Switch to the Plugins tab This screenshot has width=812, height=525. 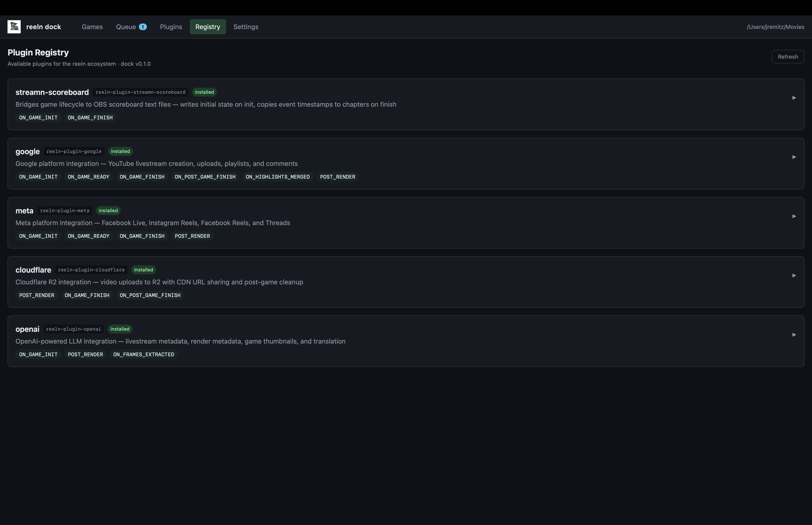coord(171,27)
